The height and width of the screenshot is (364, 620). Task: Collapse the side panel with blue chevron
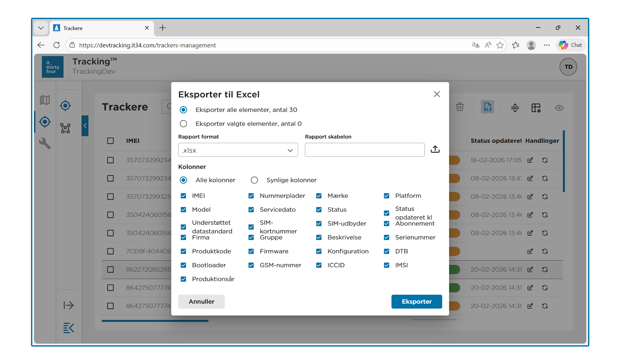point(85,126)
